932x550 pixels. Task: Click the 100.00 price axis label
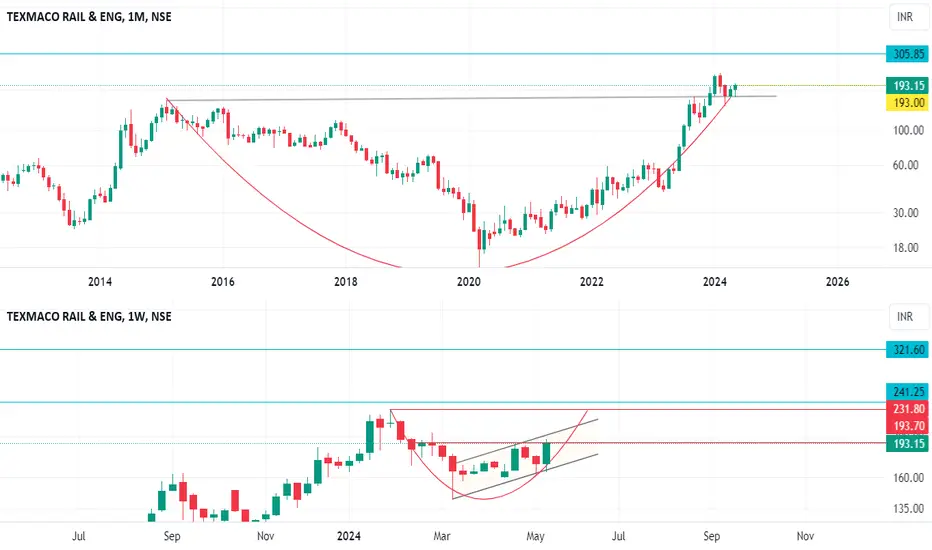(908, 130)
